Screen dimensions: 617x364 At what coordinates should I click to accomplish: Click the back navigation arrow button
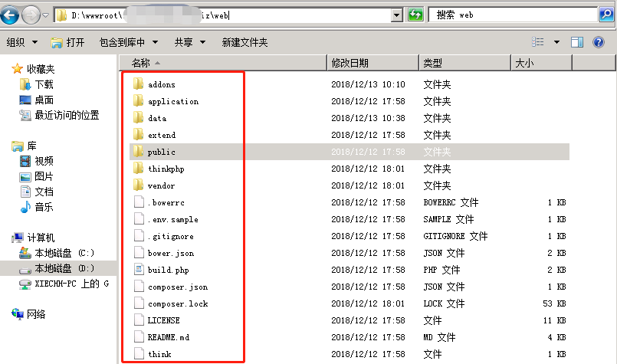11,15
